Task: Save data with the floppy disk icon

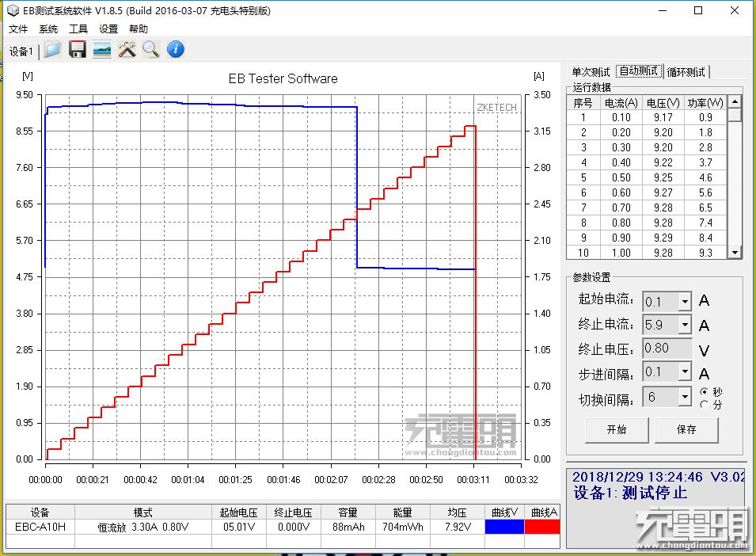Action: pyautogui.click(x=77, y=49)
